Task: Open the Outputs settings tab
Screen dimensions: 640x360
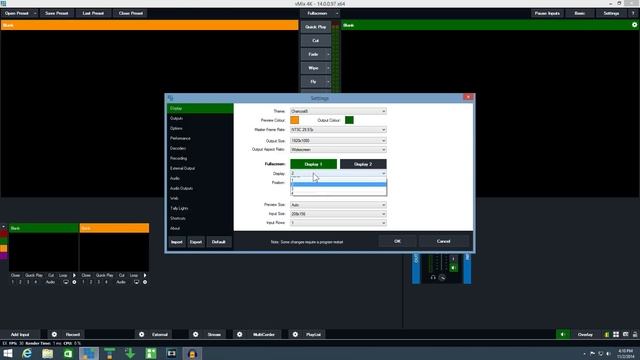Action: (200, 118)
